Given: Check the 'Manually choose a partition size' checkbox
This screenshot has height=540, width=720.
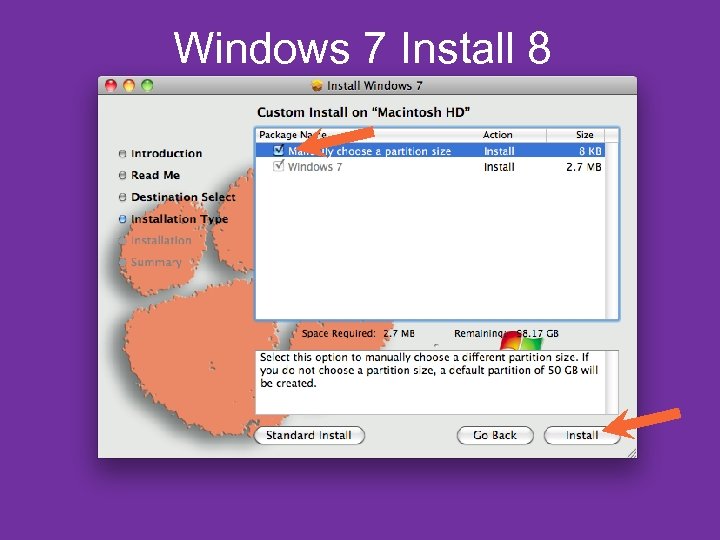Looking at the screenshot, I should (x=278, y=150).
